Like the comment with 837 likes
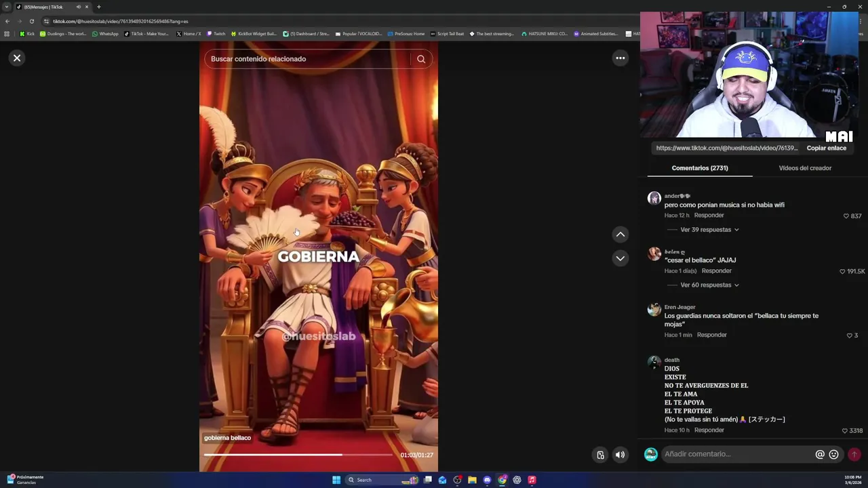The height and width of the screenshot is (488, 868). coord(846,216)
